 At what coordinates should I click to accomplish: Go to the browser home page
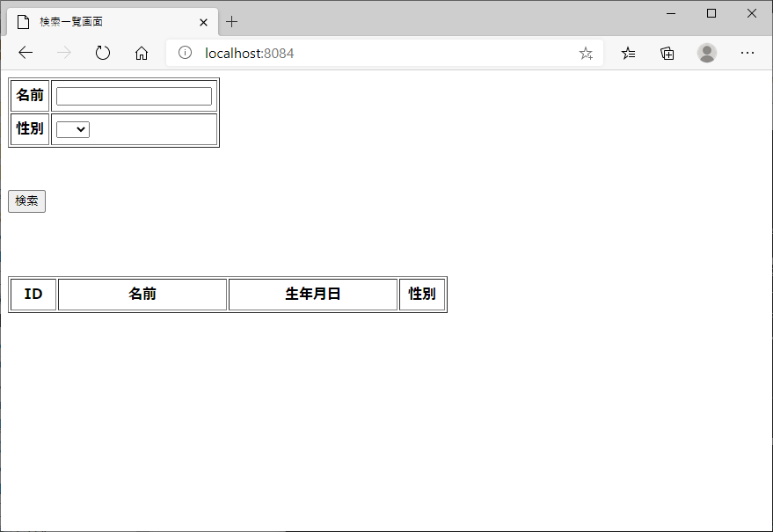pyautogui.click(x=142, y=53)
